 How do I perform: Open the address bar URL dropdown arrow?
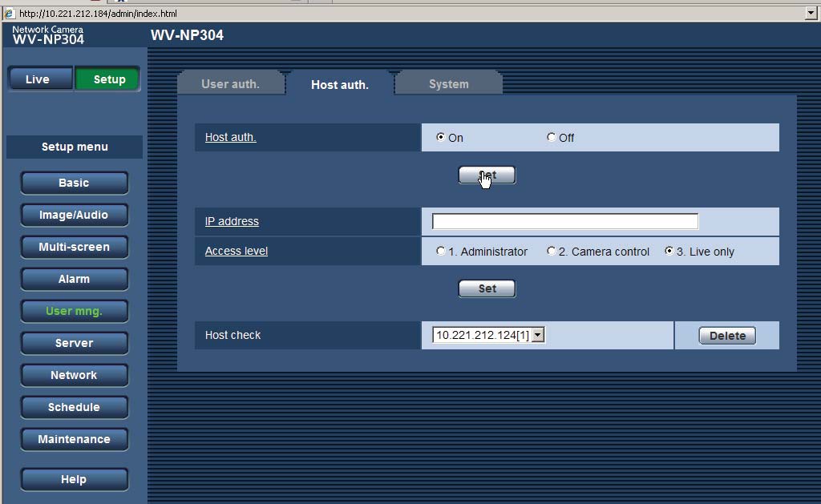tap(812, 13)
